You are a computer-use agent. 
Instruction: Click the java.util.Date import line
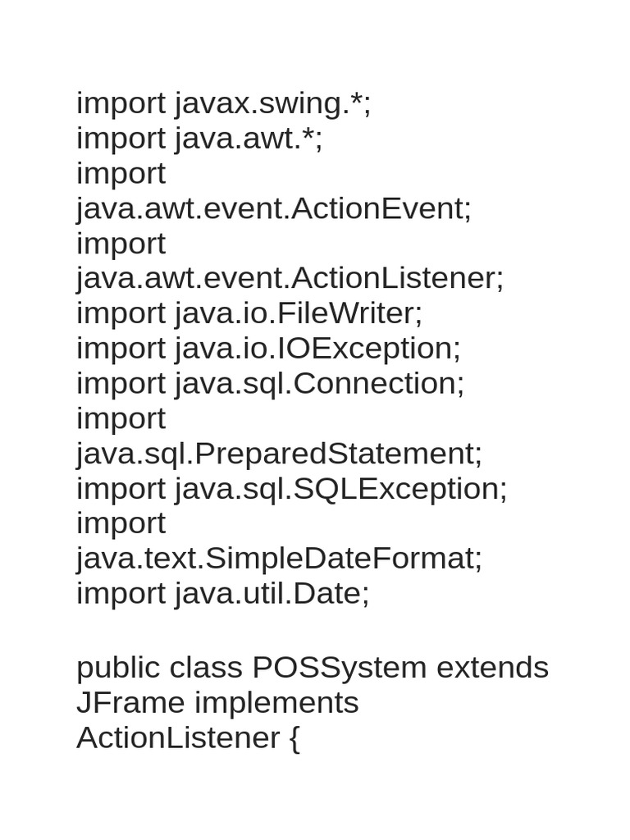pos(222,593)
